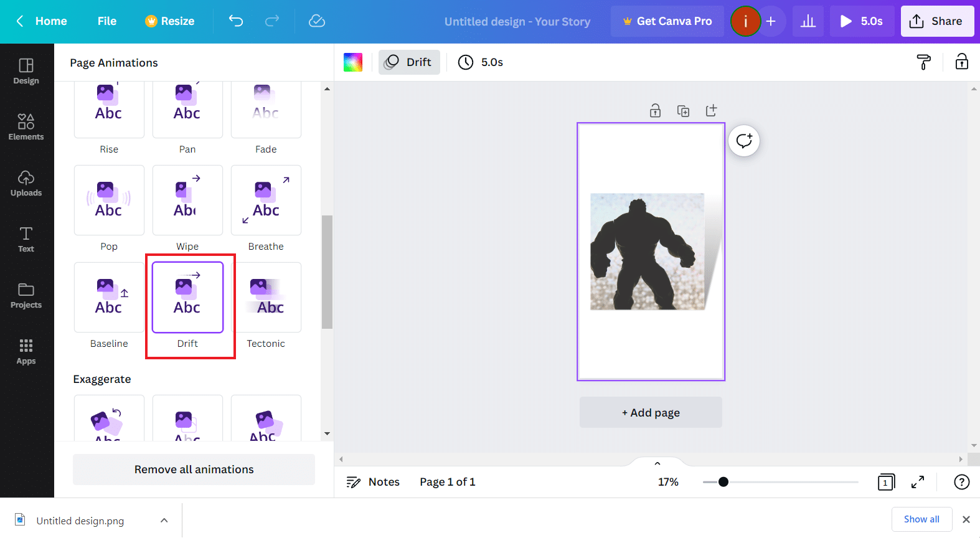Remove all animations
Screen dimensions: 980x538
(194, 470)
